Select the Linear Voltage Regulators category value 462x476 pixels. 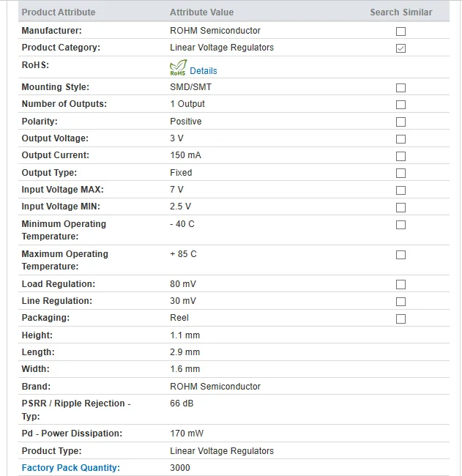pyautogui.click(x=222, y=48)
